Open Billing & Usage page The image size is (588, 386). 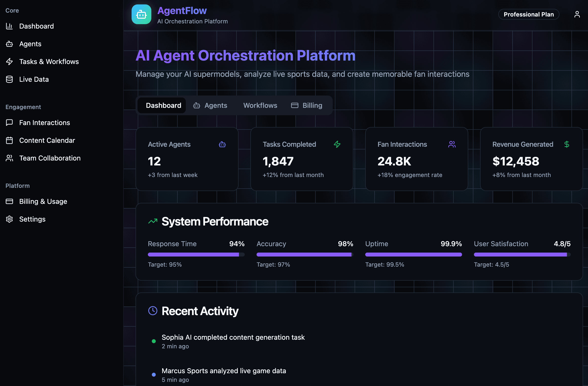point(43,201)
